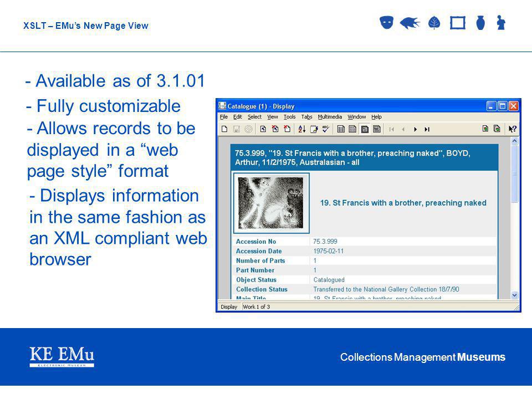
Task: Click the scrollbar down arrow
Action: tap(514, 295)
